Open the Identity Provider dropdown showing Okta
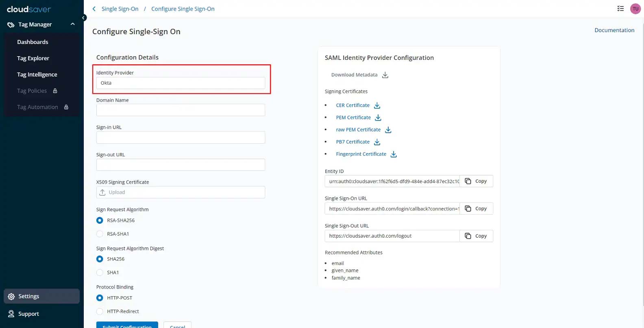644x328 pixels. (x=181, y=83)
